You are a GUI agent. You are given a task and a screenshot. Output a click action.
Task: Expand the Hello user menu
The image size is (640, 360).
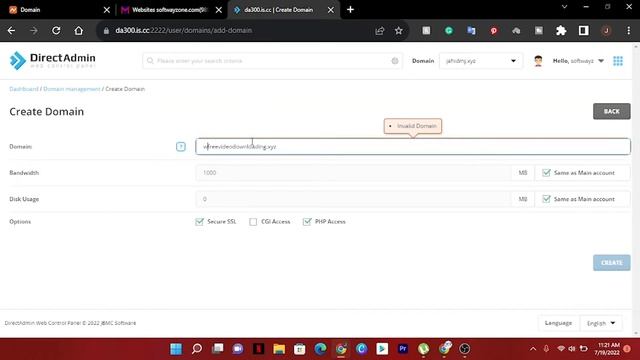tap(578, 61)
